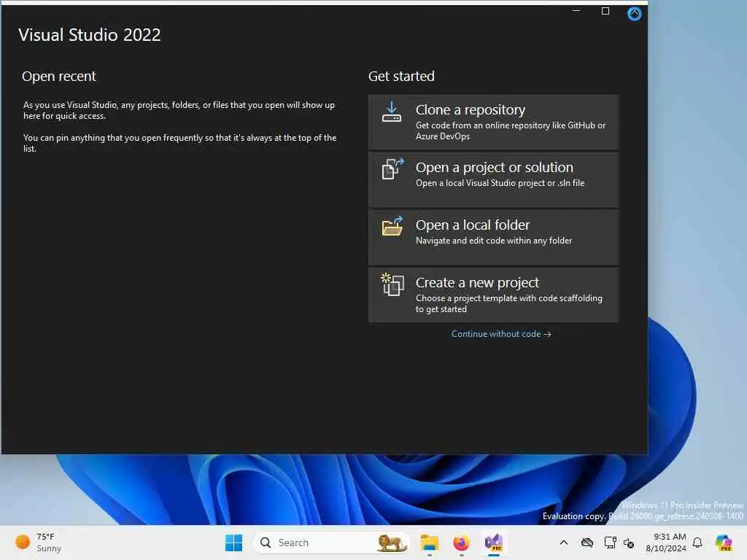Viewport: 747px width, 560px height.
Task: Click the Visual Studio Preview taskbar icon
Action: pyautogui.click(x=494, y=542)
